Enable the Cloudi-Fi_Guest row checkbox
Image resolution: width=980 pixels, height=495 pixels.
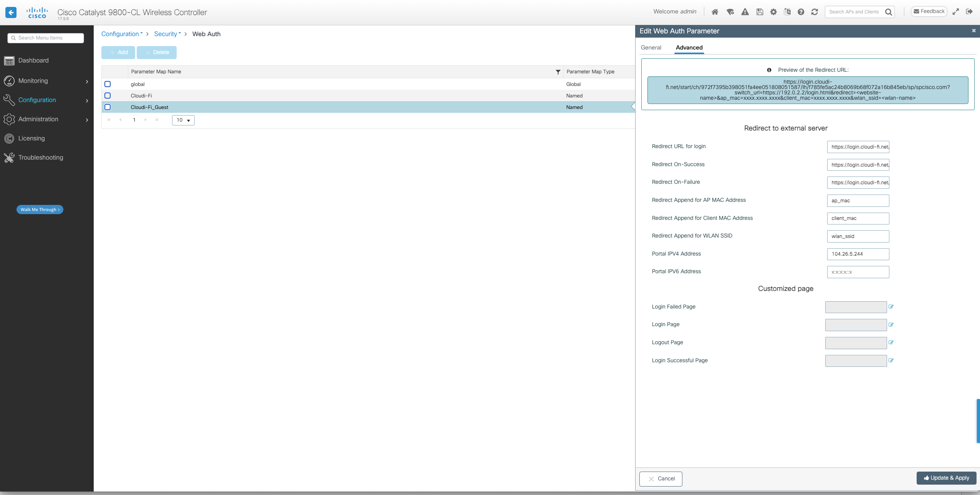click(108, 107)
